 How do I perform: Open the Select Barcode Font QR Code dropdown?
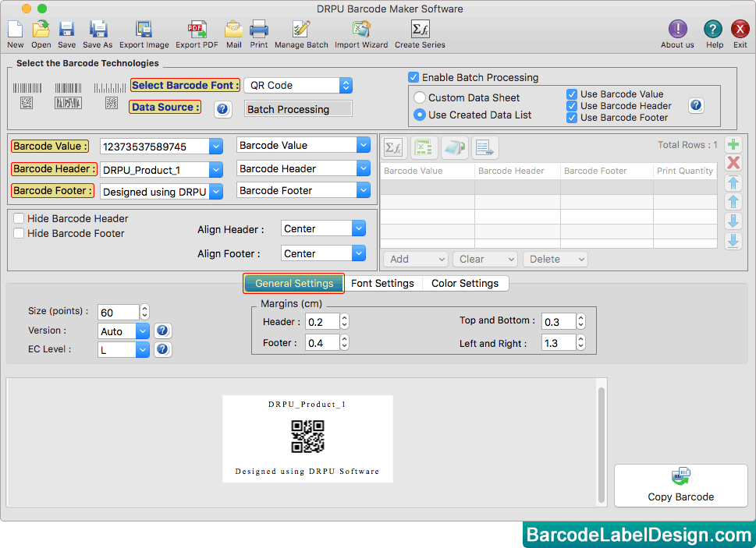click(x=298, y=85)
